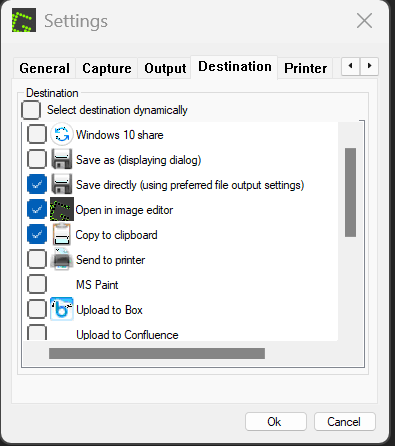Click the Windows 10 share icon

tap(62, 134)
